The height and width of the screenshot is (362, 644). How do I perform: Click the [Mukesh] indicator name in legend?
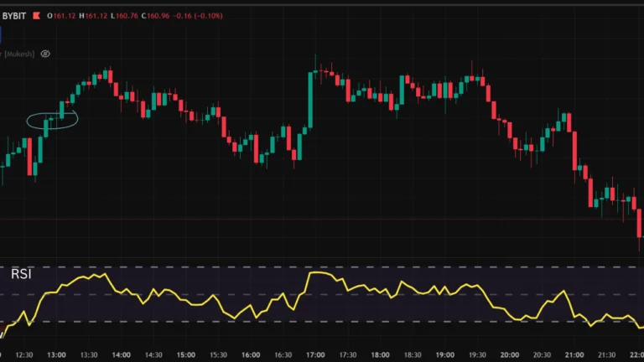coord(17,54)
